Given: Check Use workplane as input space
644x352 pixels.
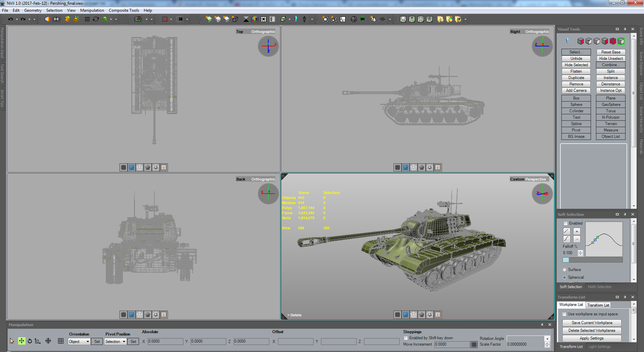Looking at the screenshot, I should (x=564, y=314).
